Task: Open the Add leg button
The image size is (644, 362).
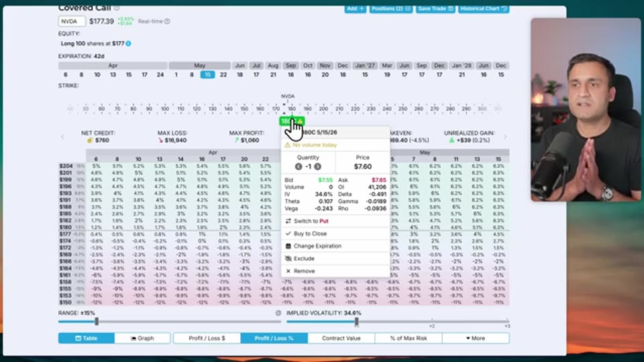Action: [356, 9]
